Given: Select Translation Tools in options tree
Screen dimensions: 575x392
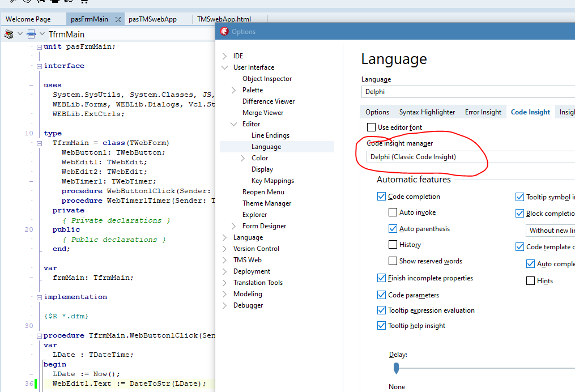Looking at the screenshot, I should (x=258, y=283).
